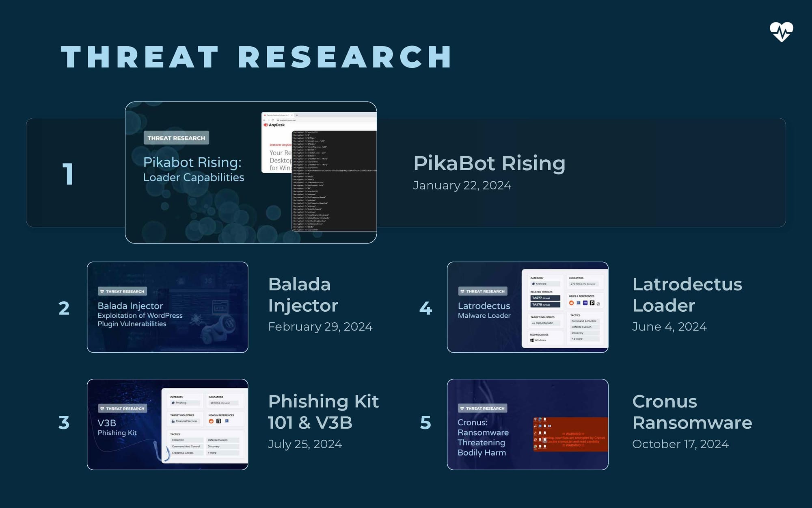Click the January 22, 2024 date

coord(462,185)
